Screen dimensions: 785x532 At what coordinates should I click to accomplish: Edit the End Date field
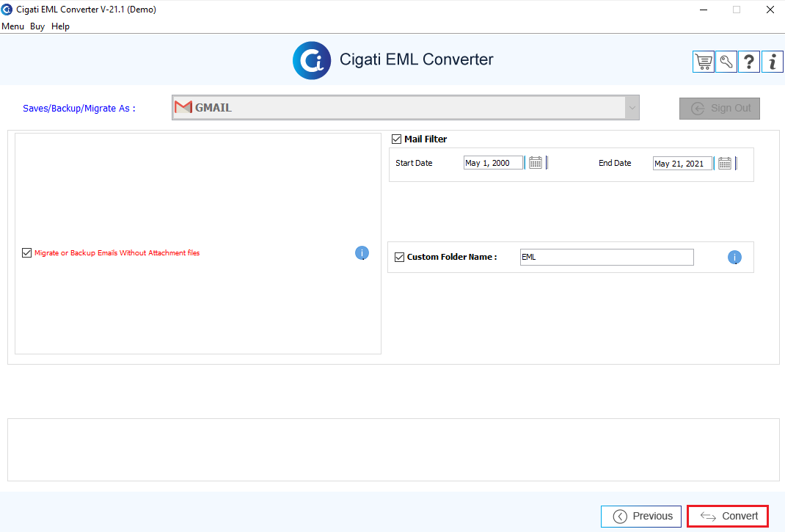pos(683,164)
